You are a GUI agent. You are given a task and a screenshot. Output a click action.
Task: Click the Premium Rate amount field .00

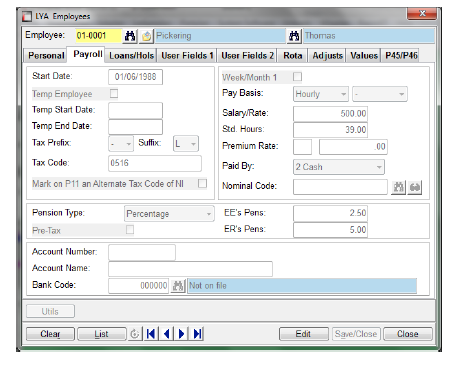[x=353, y=147]
